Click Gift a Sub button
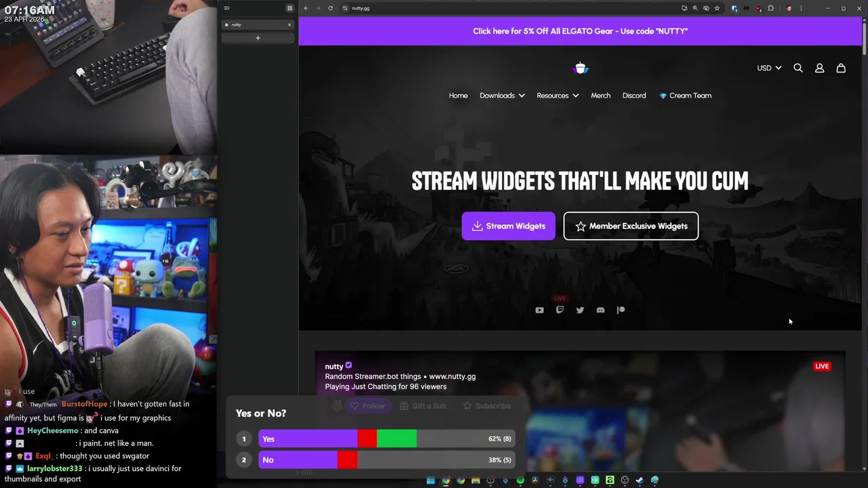This screenshot has width=868, height=488. click(x=423, y=406)
